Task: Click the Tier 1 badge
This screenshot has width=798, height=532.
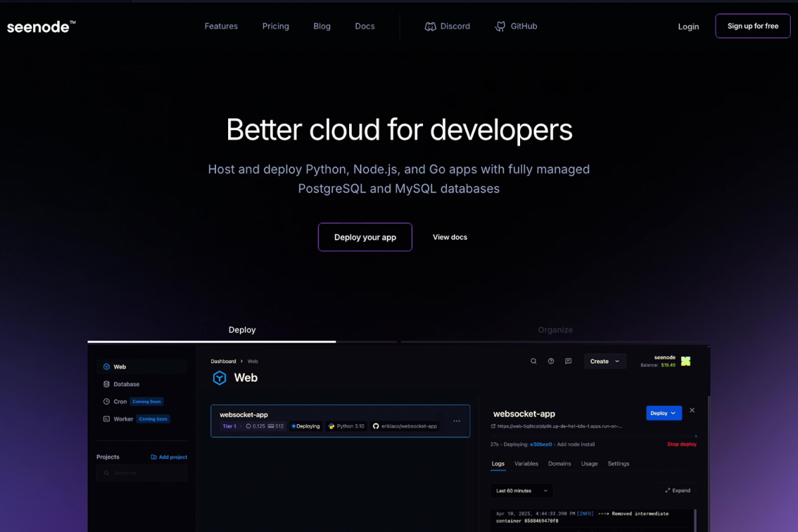Action: click(229, 426)
